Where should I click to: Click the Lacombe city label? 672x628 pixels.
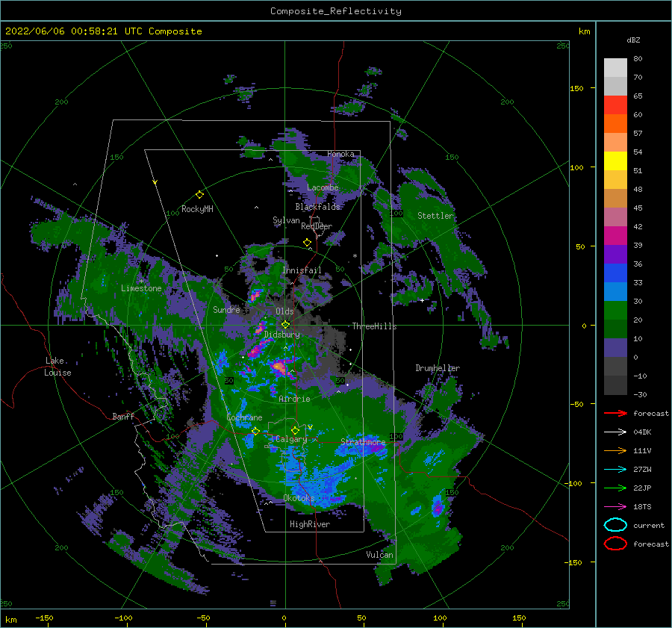click(323, 187)
